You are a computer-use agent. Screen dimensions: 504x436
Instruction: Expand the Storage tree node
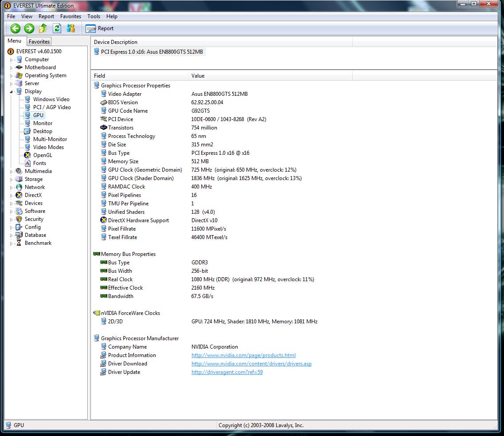(11, 180)
